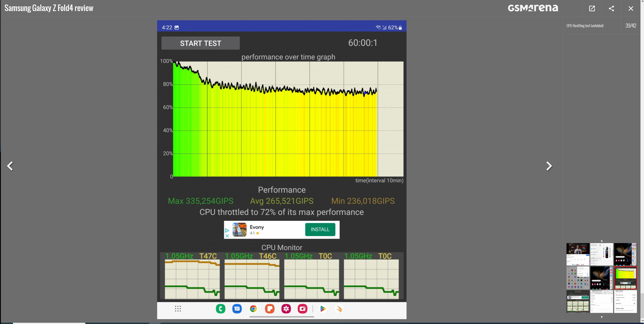
Task: Click the Samsung Galaxy Z Fold4 review title
Action: (x=49, y=8)
